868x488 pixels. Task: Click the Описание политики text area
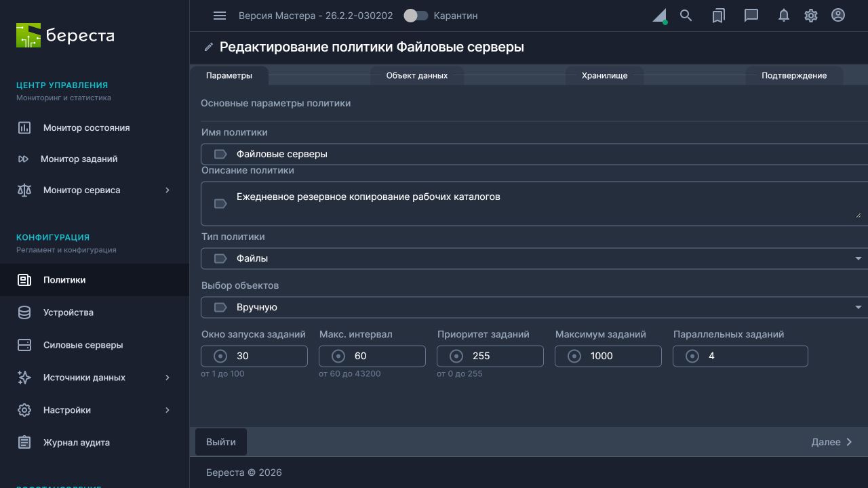click(x=534, y=203)
